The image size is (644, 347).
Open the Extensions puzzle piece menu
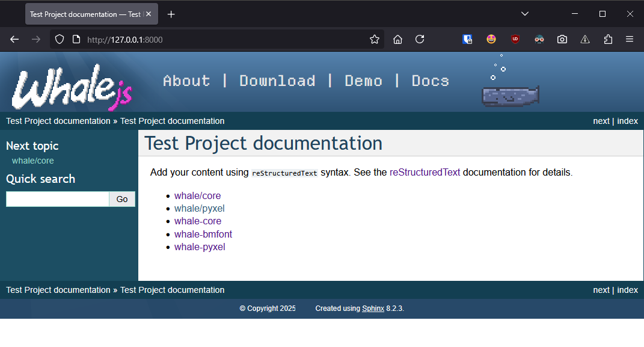(609, 40)
